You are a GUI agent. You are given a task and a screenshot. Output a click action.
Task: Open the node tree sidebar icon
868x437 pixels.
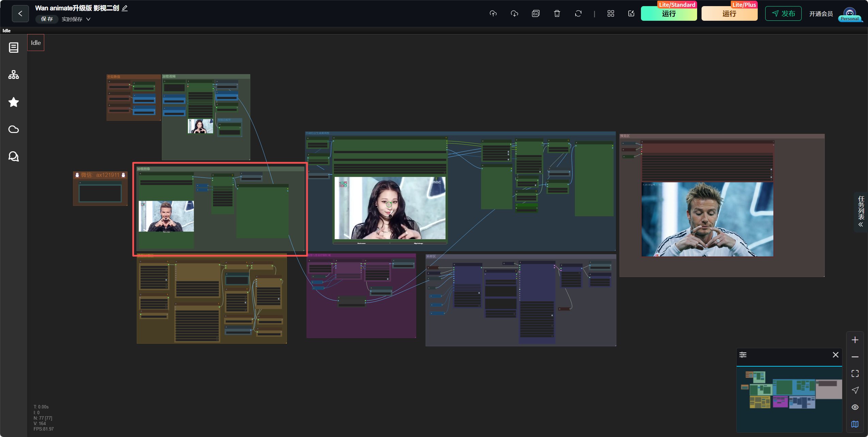pos(14,75)
